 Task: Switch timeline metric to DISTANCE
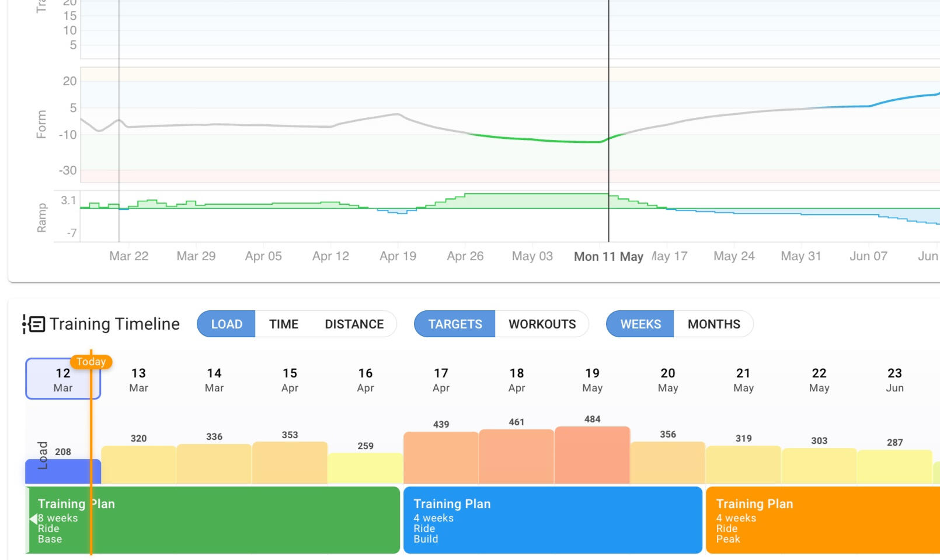(x=354, y=324)
